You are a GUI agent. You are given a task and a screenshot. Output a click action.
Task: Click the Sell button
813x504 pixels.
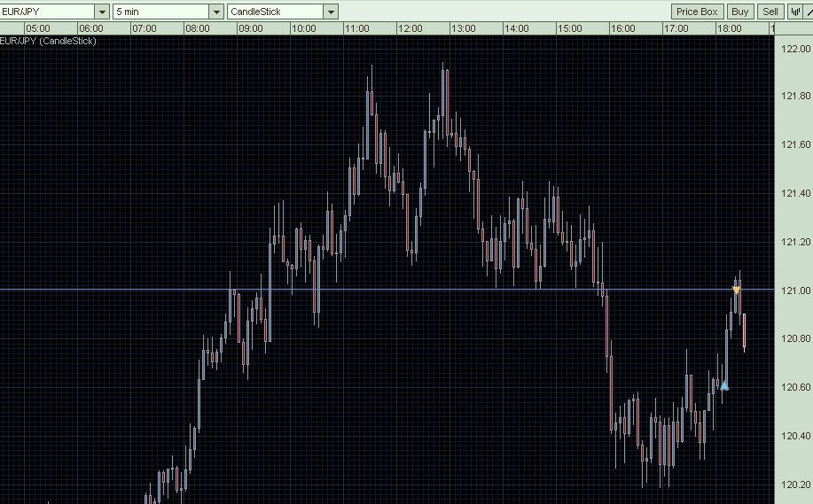click(x=770, y=12)
